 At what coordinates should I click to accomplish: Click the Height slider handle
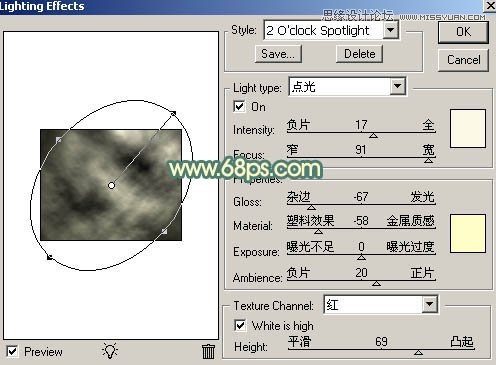[x=418, y=352]
